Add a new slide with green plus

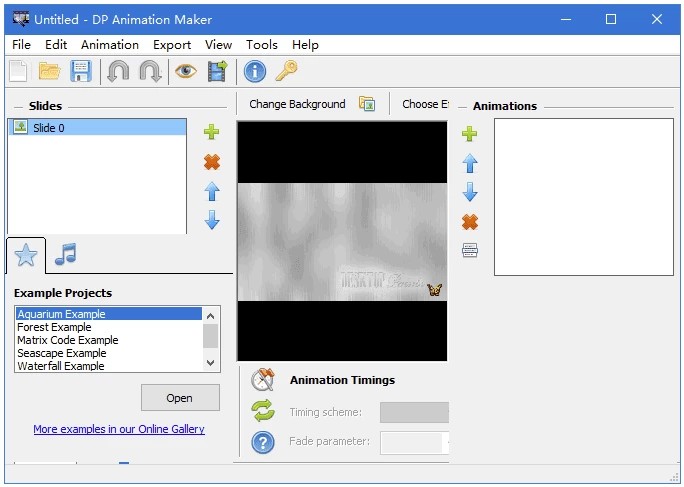click(211, 132)
